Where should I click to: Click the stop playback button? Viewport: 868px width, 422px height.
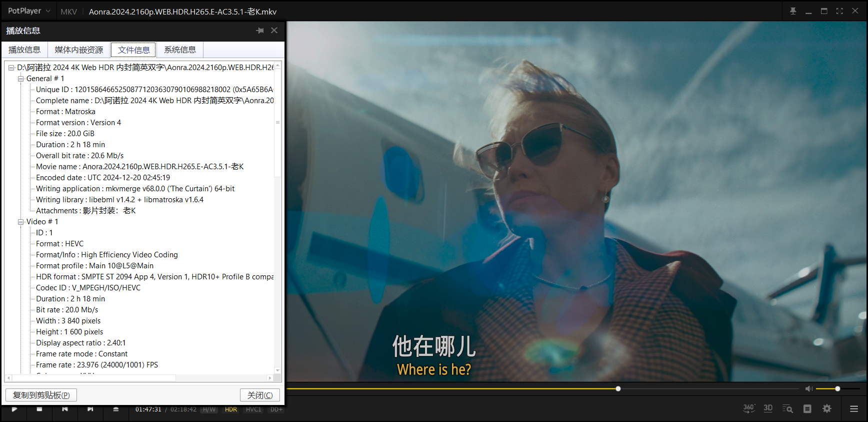pos(39,409)
